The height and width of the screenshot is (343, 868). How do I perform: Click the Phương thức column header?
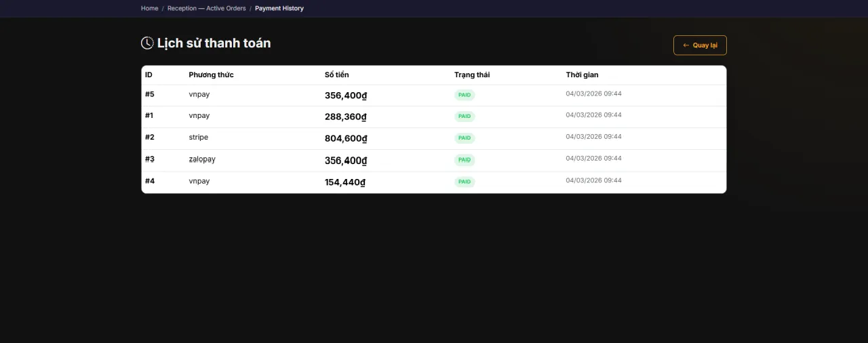tap(211, 75)
